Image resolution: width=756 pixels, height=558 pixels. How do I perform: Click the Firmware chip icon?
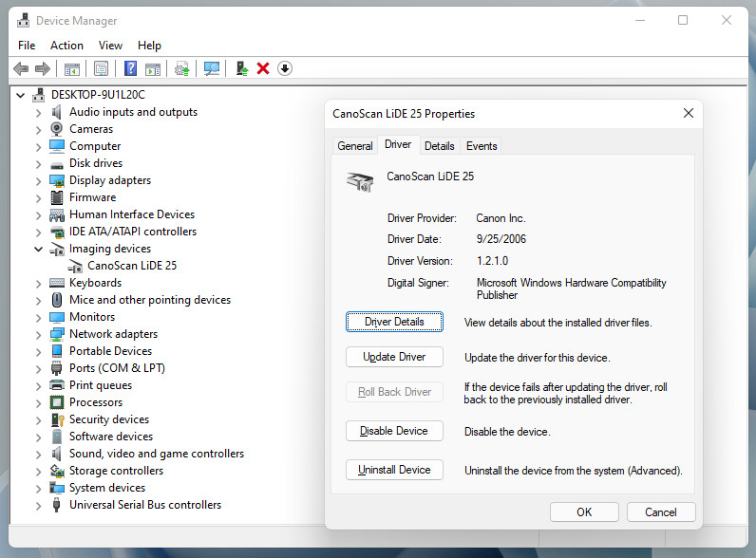click(57, 197)
